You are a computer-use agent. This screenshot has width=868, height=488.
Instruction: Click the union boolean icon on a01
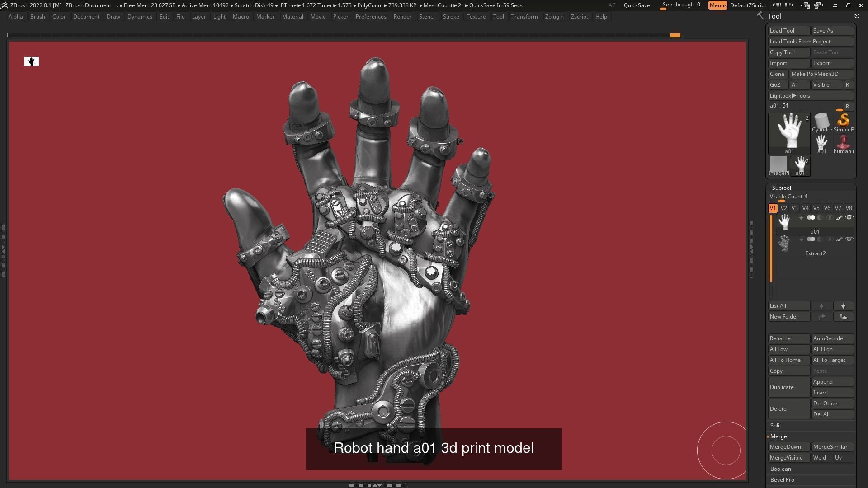click(811, 218)
